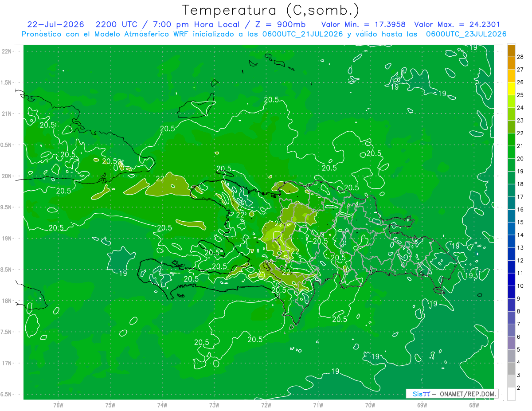Click the yellow color-scale band between 25 and 26
532x411 pixels.
pyautogui.click(x=511, y=88)
